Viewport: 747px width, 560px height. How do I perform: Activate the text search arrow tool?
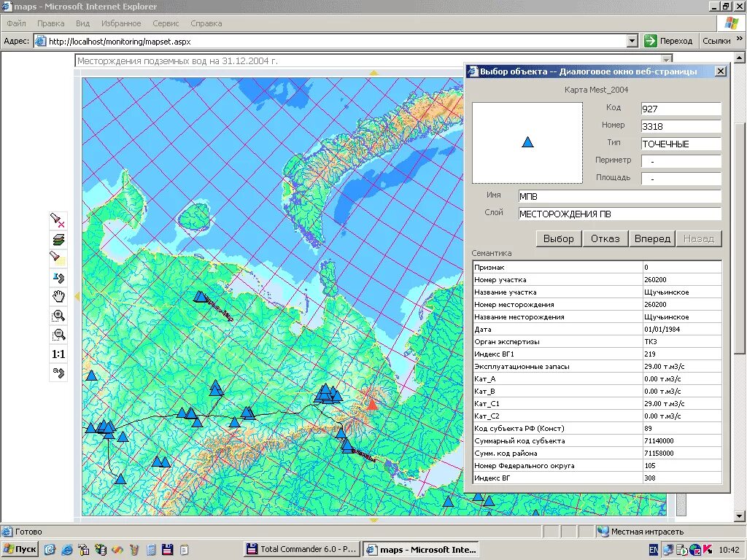[58, 373]
